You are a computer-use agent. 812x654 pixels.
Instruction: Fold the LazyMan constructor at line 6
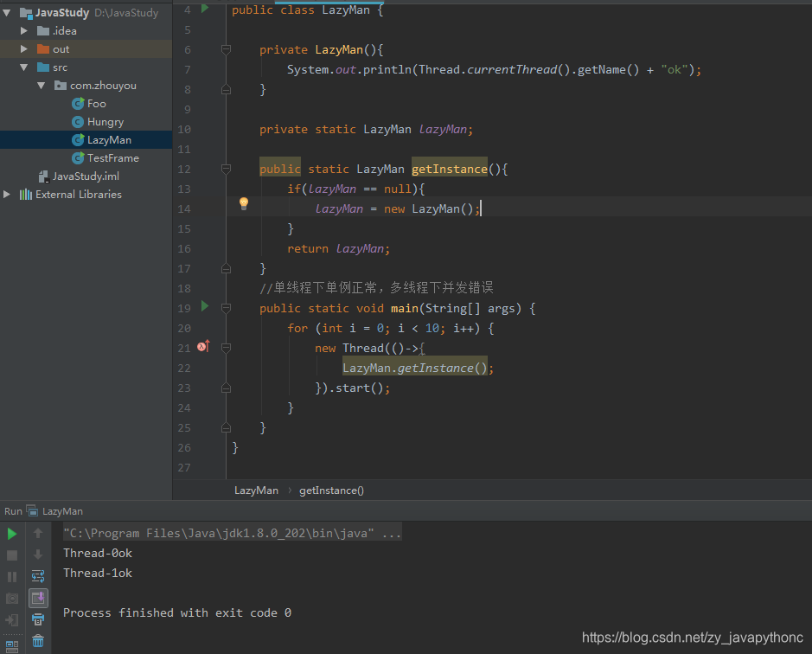pos(226,50)
